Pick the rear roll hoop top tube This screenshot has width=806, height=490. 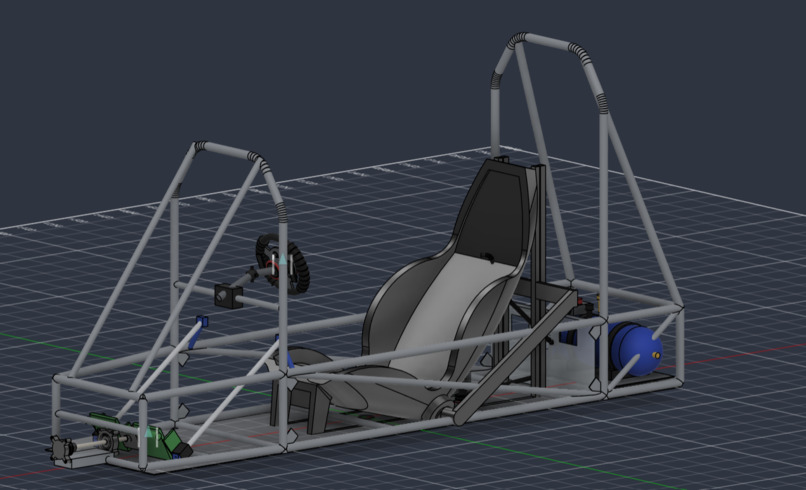coord(548,42)
